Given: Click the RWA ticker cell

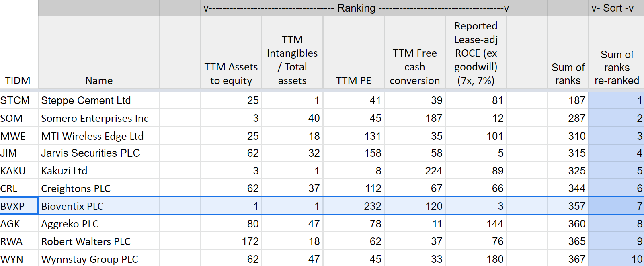Looking at the screenshot, I should coord(19,241).
